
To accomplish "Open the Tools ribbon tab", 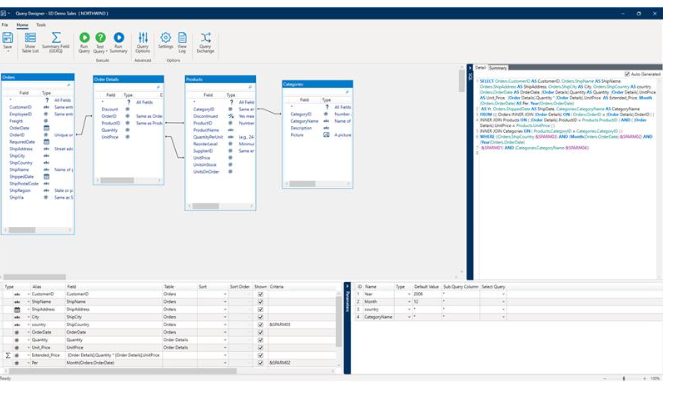I will 41,25.
